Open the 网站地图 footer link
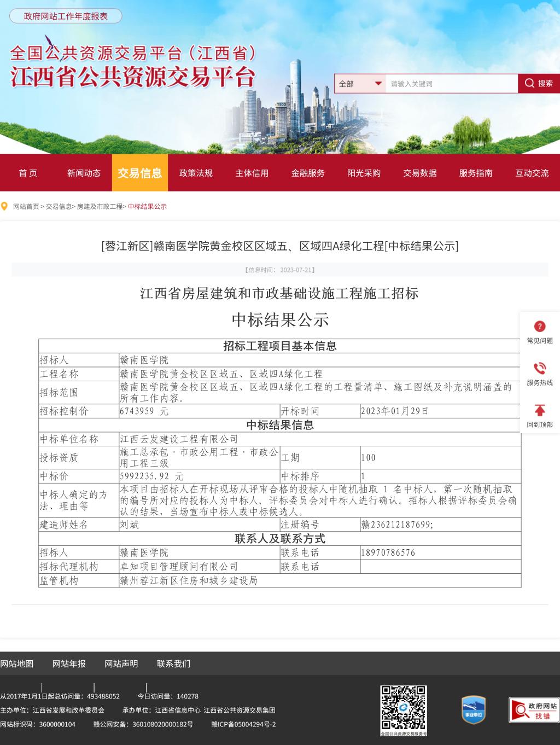Viewport: 560px width, 745px height. [x=17, y=663]
